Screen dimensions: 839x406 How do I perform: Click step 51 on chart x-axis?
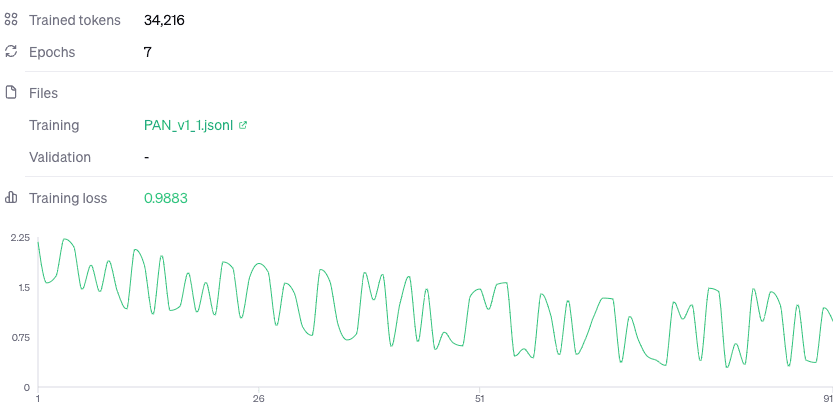480,398
